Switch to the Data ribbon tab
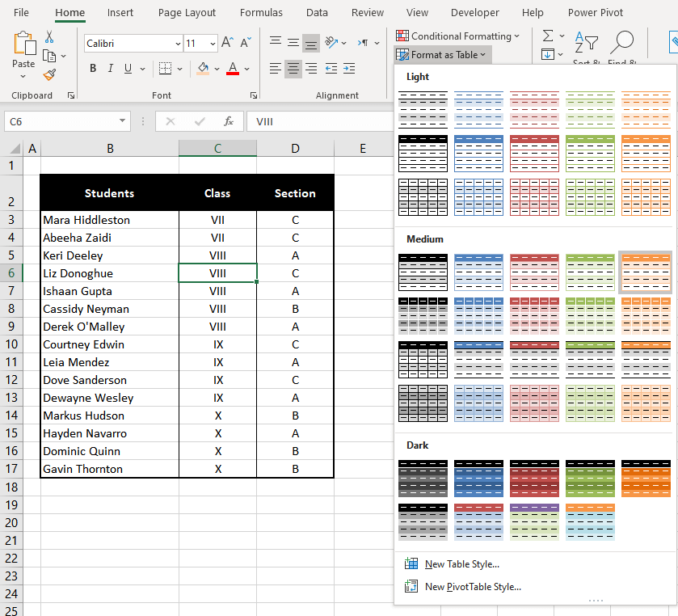The image size is (678, 616). pos(317,12)
